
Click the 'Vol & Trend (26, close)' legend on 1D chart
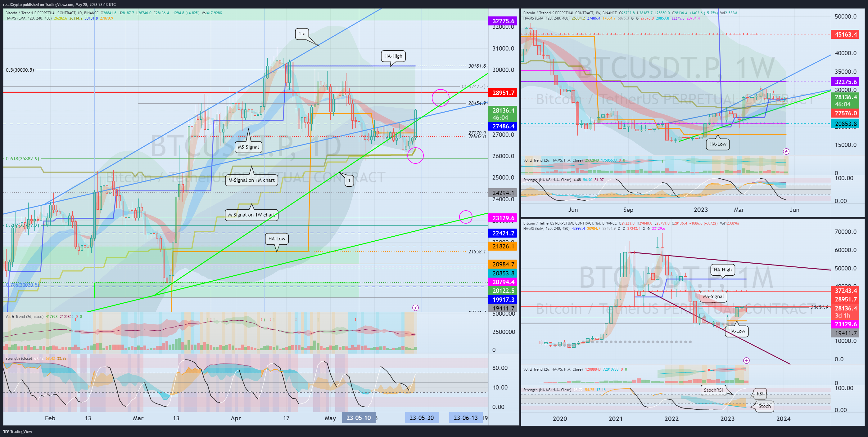click(x=43, y=316)
